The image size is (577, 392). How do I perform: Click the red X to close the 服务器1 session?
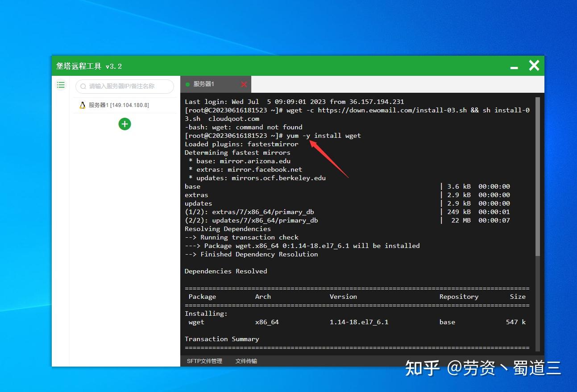pyautogui.click(x=244, y=84)
